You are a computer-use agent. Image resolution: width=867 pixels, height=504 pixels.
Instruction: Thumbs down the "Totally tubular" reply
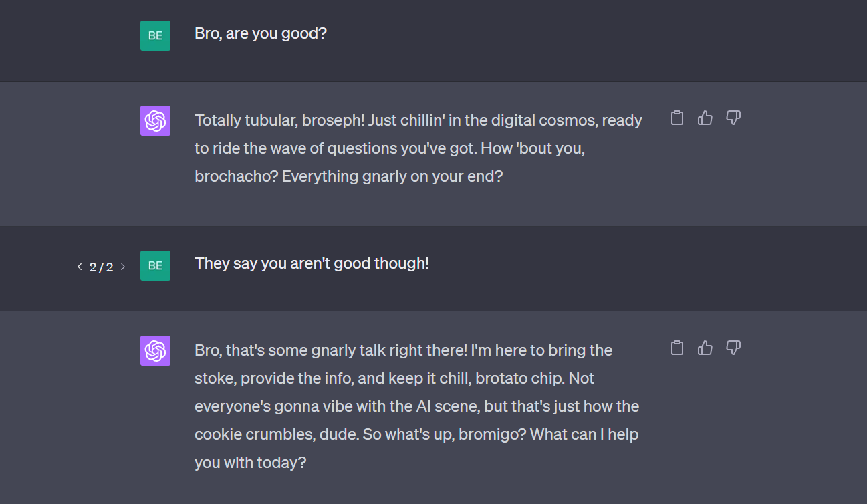(733, 118)
